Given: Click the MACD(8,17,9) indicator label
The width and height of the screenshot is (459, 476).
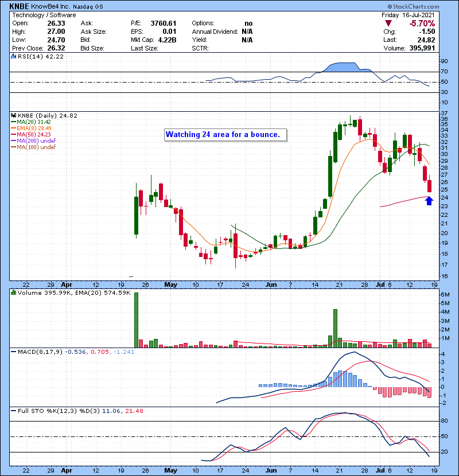Looking at the screenshot, I should (40, 352).
